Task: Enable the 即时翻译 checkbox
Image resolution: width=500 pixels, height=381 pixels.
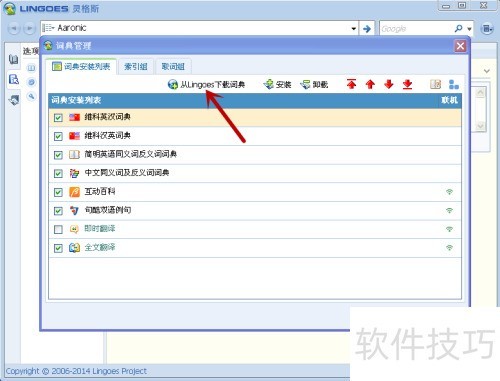Action: 58,229
